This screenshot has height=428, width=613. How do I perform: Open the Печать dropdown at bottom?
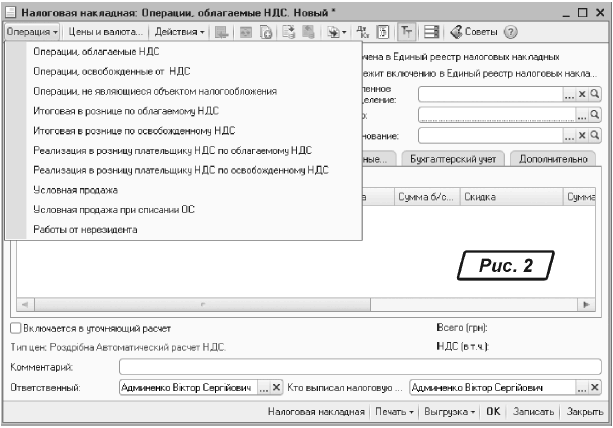[x=397, y=411]
